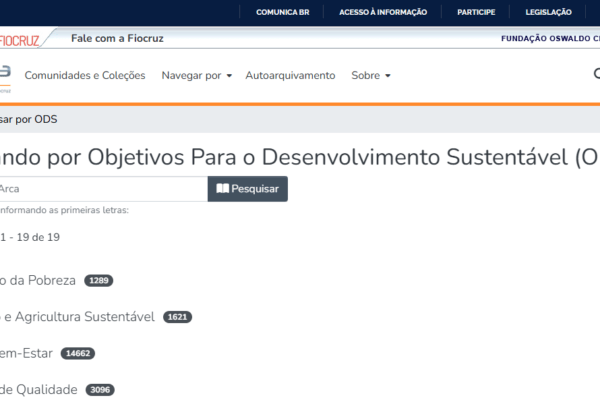Screen dimensions: 600x400
Task: Select the Agricultura Sustentável objective
Action: coord(78,317)
